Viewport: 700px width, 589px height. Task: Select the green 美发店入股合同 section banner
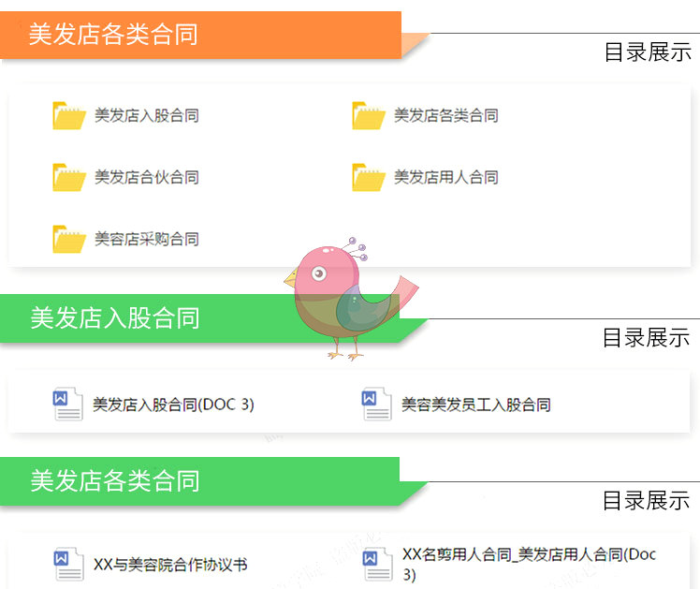[199, 318]
